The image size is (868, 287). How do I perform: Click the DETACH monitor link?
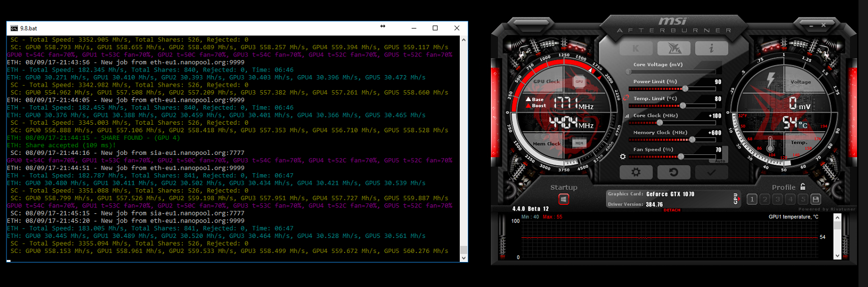click(x=672, y=210)
